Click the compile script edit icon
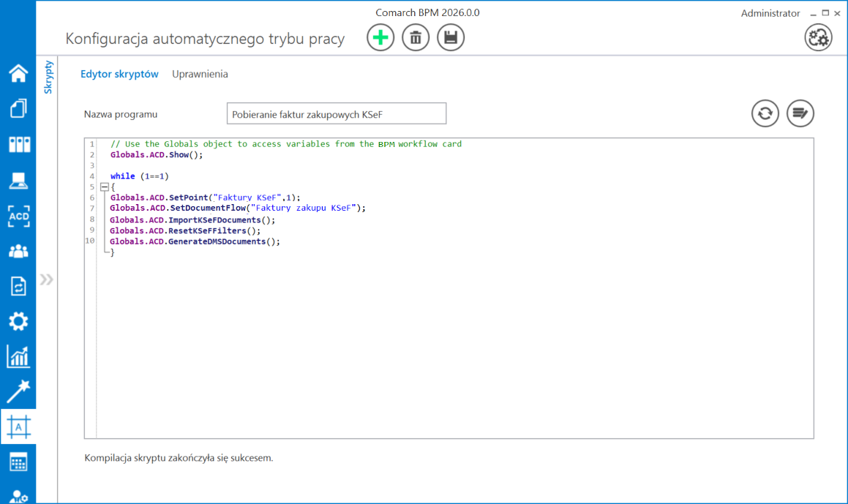This screenshot has width=848, height=504. pos(800,113)
